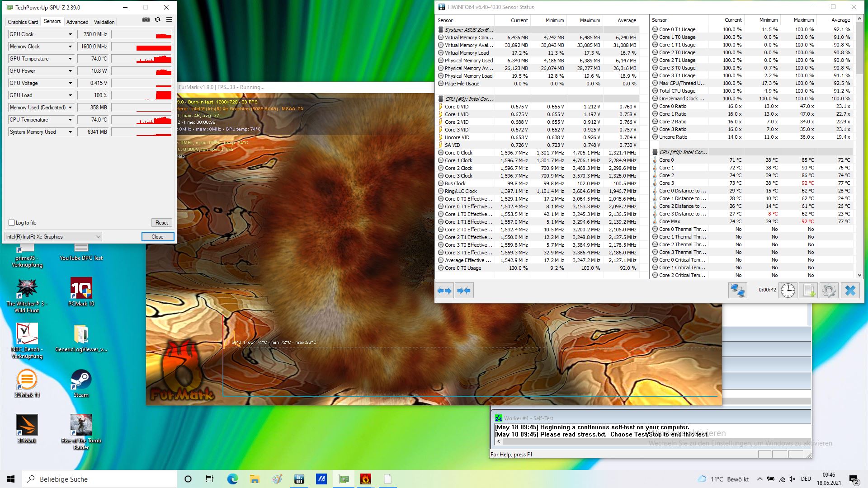Viewport: 868px width, 488px height.
Task: Click the GPU-Z screenshot camera icon
Action: coord(146,20)
